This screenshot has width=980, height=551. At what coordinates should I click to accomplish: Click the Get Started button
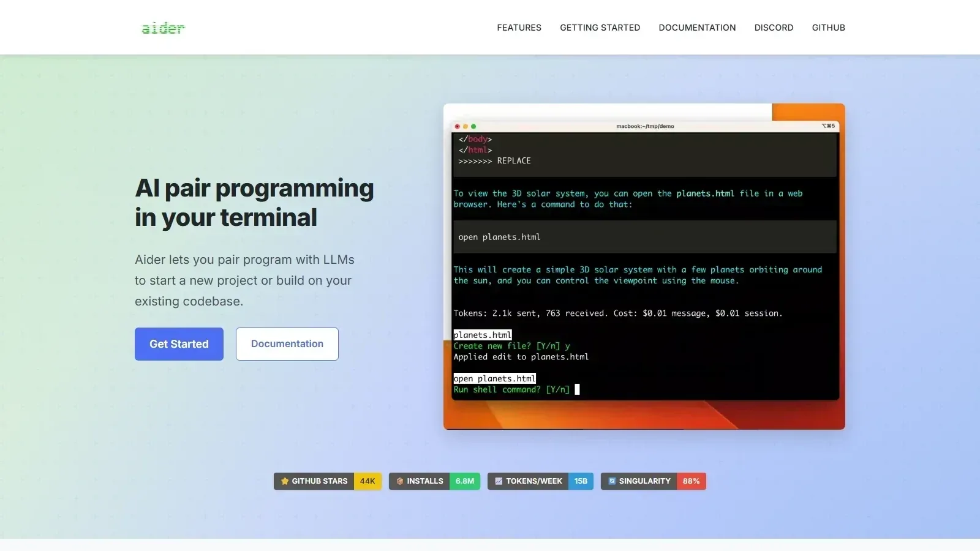click(x=179, y=344)
